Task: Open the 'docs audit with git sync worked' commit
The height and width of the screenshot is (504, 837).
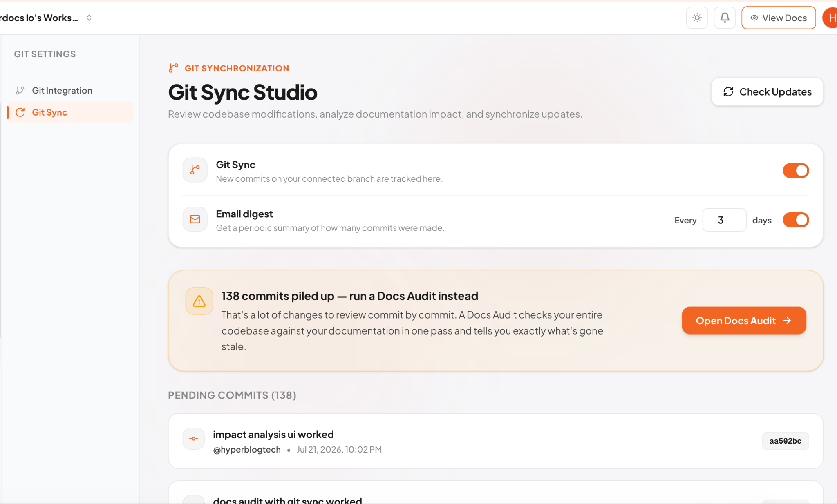Action: 495,493
